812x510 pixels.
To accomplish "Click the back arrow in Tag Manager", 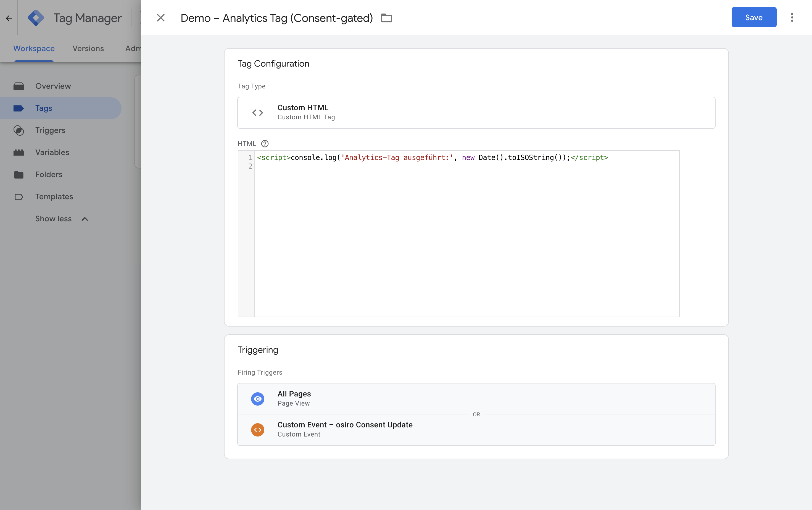I will (9, 18).
